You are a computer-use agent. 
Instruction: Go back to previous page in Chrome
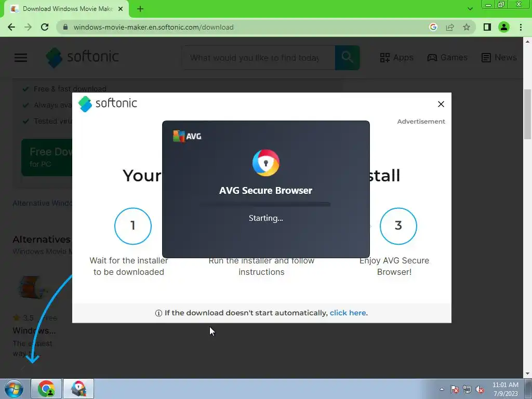click(11, 27)
